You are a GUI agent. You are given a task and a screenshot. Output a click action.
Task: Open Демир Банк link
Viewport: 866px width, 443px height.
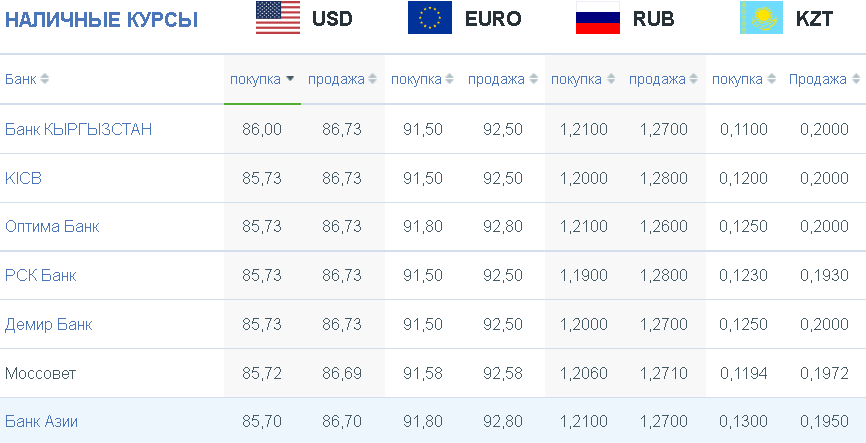(49, 324)
